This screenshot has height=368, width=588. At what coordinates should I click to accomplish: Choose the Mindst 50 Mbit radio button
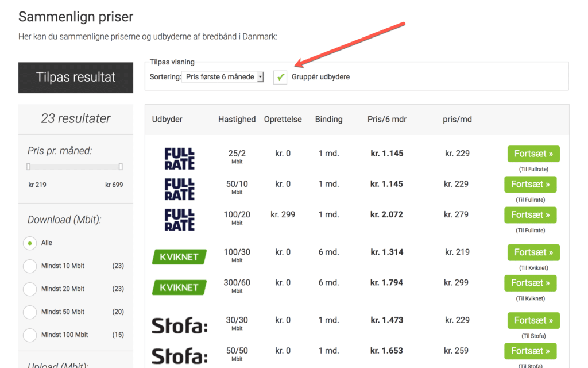click(x=30, y=312)
